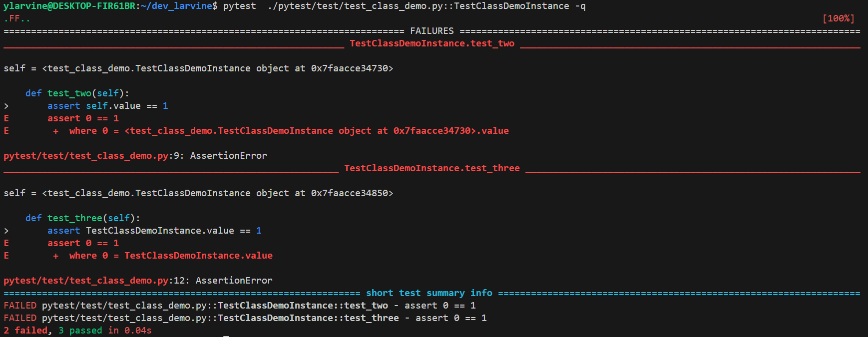Image resolution: width=868 pixels, height=337 pixels.
Task: Click the pytest command in the prompt line
Action: (239, 6)
